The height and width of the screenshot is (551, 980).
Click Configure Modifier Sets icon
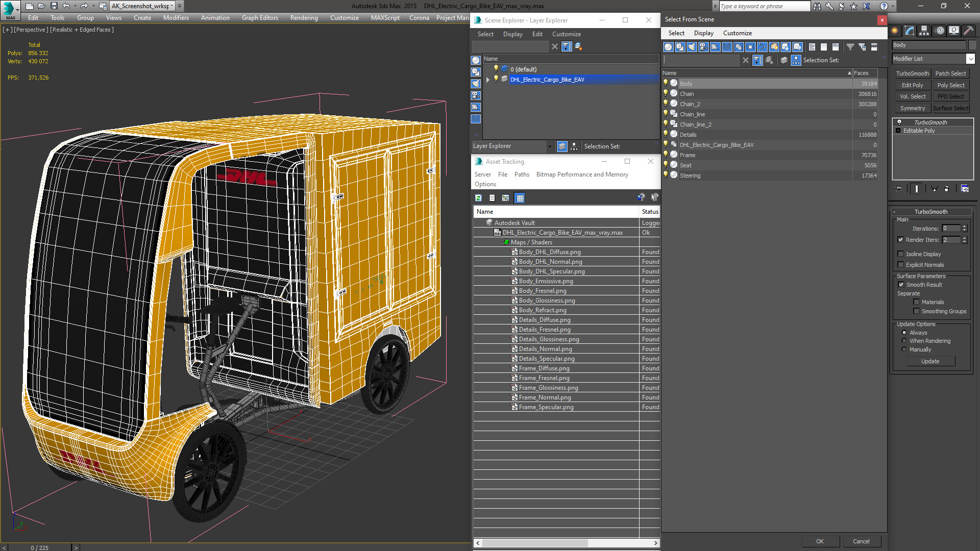(x=965, y=189)
